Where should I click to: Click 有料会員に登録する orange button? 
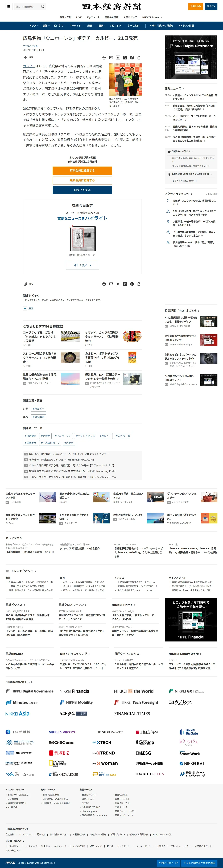pyautogui.click(x=82, y=171)
